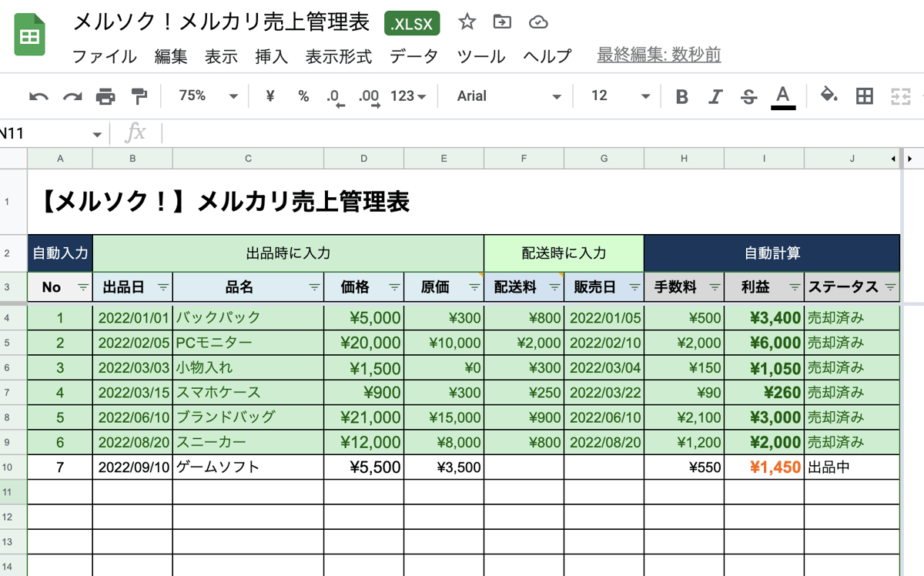Apply percent format icon
This screenshot has width=924, height=576.
tap(303, 96)
